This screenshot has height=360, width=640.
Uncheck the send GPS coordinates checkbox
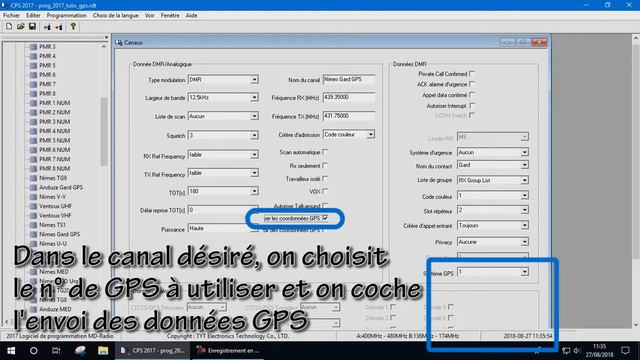tap(325, 218)
